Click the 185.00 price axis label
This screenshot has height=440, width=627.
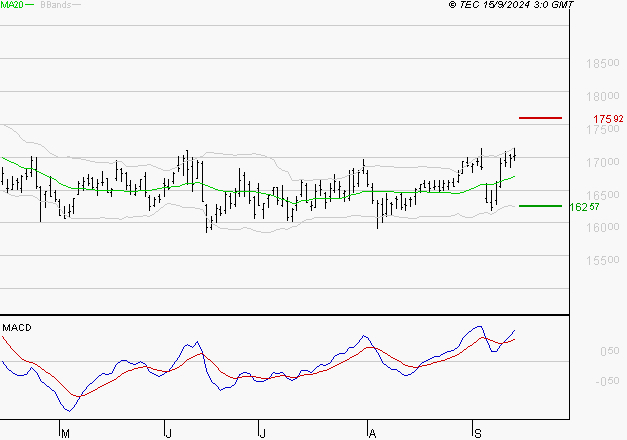pos(603,63)
